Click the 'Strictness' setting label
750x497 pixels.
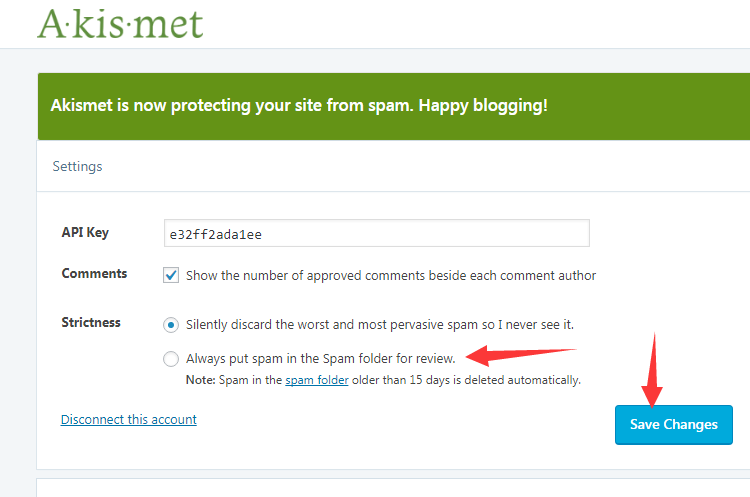[91, 322]
